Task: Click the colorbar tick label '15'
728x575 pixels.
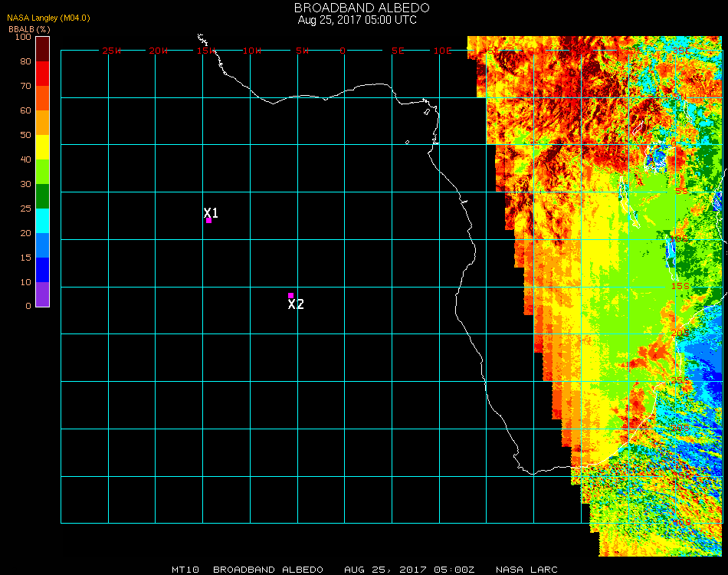Action: [25, 258]
